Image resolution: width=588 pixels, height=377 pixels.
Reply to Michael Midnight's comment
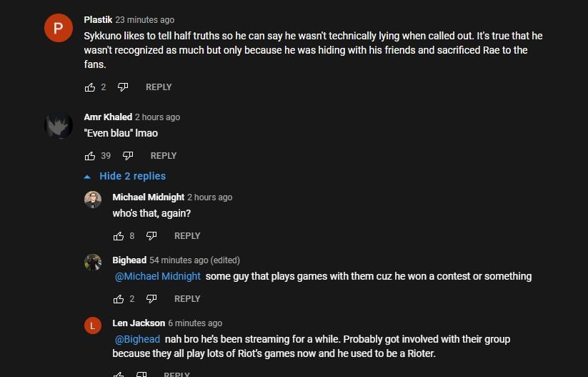(187, 236)
